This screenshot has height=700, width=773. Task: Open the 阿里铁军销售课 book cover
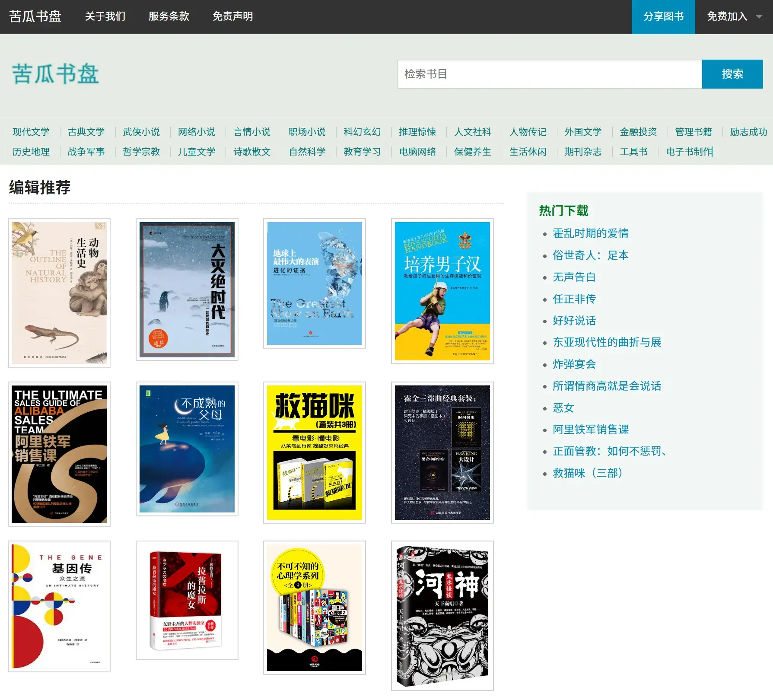59,454
